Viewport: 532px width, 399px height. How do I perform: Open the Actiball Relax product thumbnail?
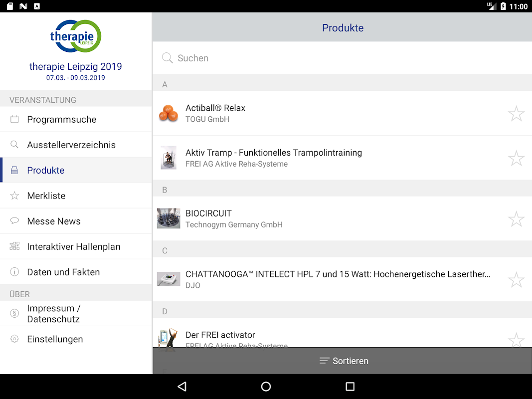tap(169, 113)
